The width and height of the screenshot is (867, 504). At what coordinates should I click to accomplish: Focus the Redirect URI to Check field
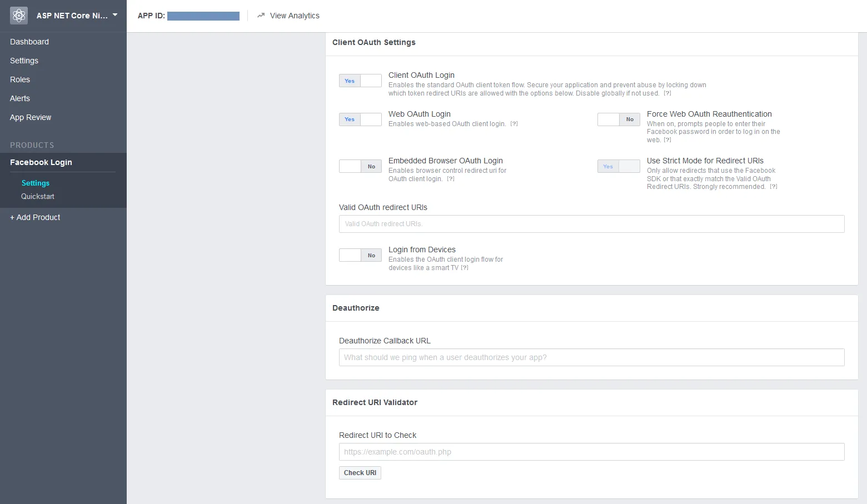pyautogui.click(x=592, y=452)
